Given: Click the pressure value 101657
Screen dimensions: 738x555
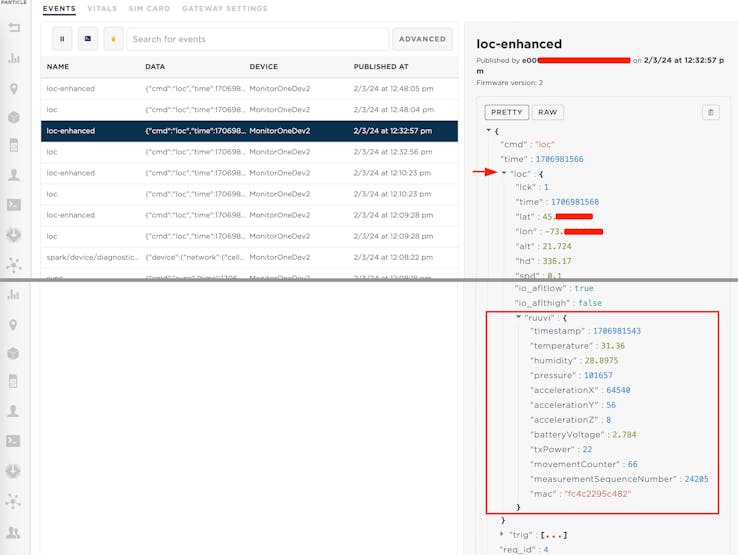Looking at the screenshot, I should [x=598, y=375].
